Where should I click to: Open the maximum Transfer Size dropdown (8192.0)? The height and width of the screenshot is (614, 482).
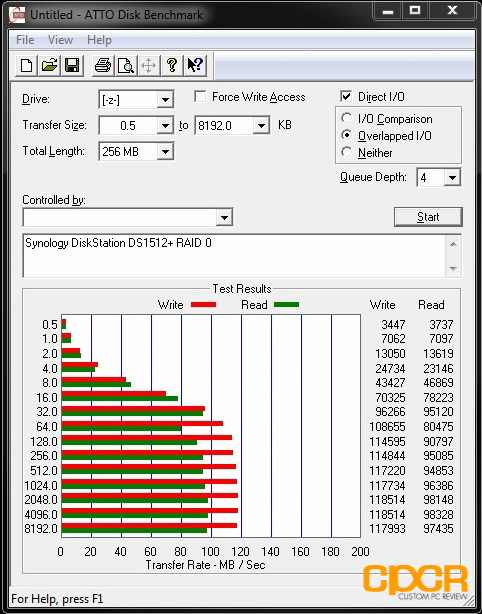click(261, 126)
